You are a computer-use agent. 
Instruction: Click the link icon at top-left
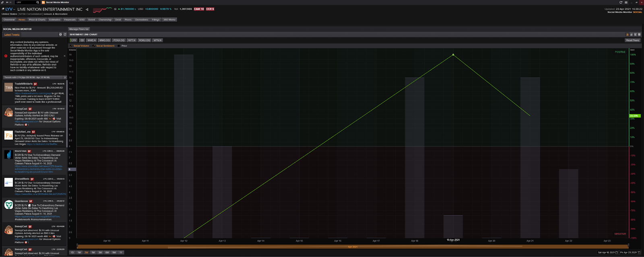(x=2, y=2)
